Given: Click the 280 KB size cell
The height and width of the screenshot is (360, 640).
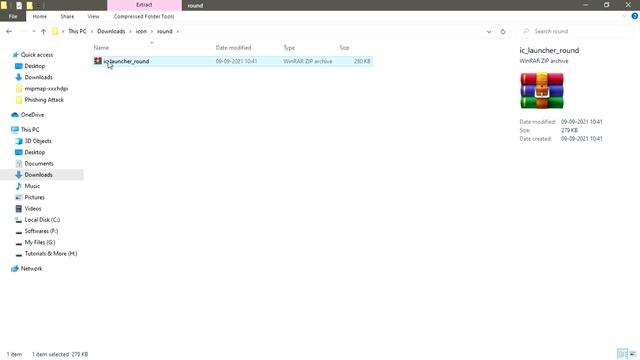Looking at the screenshot, I should [362, 61].
